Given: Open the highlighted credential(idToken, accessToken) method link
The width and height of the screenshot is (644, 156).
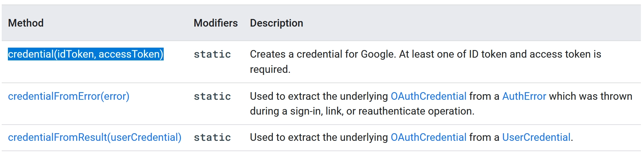Looking at the screenshot, I should pos(85,54).
